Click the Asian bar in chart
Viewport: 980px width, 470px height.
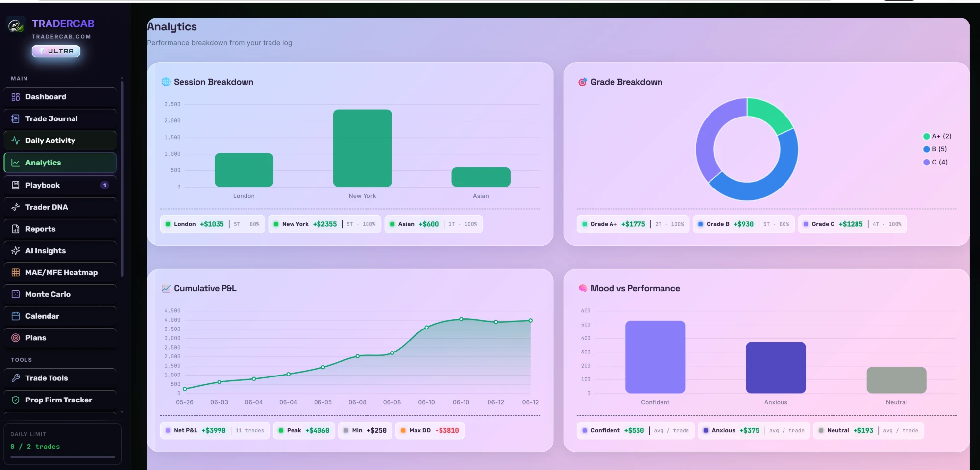coord(481,177)
